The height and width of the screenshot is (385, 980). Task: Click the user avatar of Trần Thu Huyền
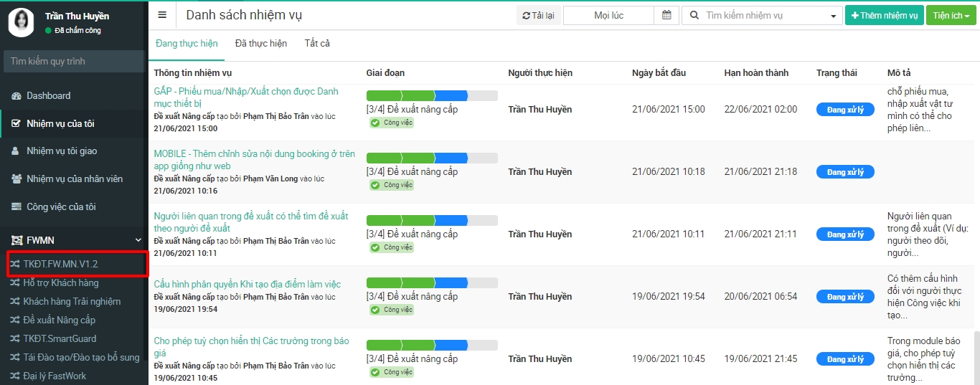point(22,22)
